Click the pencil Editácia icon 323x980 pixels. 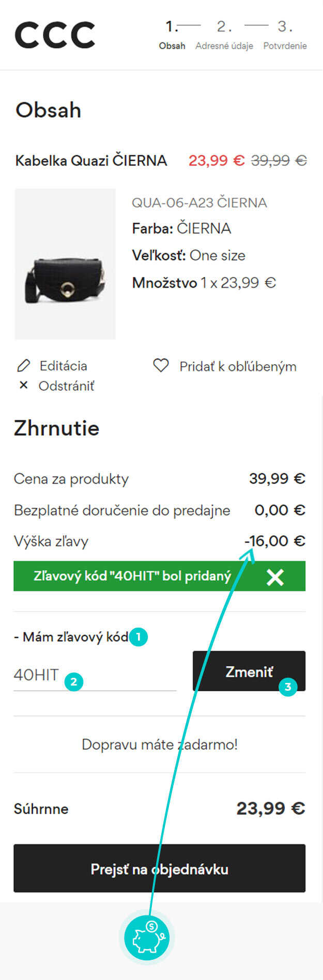pyautogui.click(x=24, y=366)
